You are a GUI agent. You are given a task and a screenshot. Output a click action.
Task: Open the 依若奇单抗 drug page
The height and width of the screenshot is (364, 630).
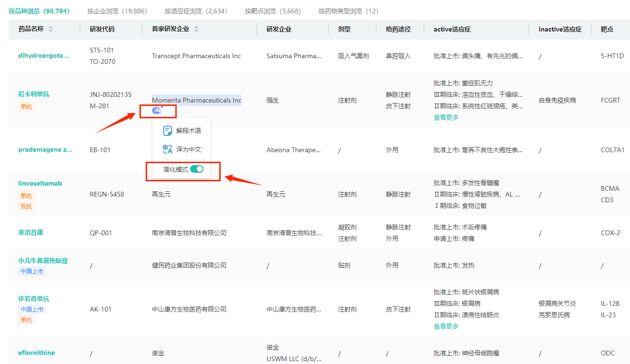[33, 299]
